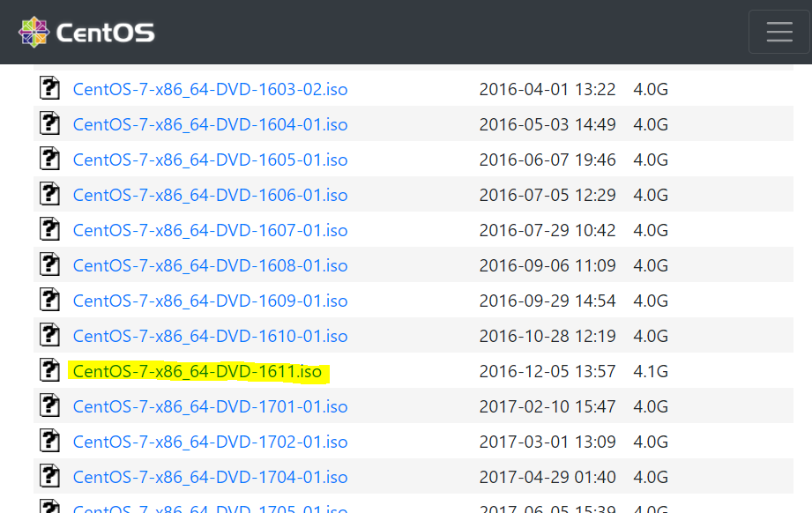
Task: Download CentOS-7-x86_64-DVD-1604-01.iso
Action: pos(210,125)
